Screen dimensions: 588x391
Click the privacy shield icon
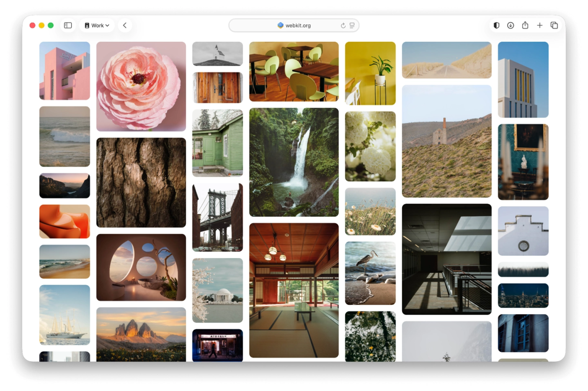point(496,25)
